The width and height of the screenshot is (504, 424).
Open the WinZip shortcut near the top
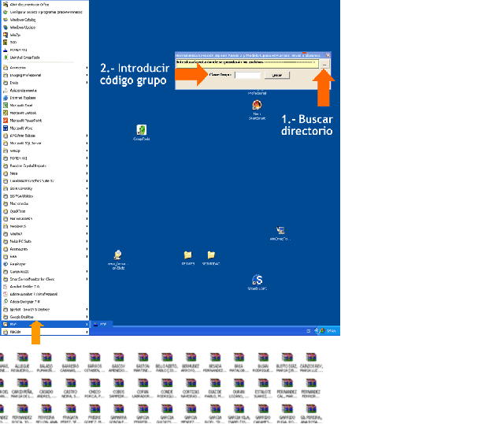tap(17, 35)
